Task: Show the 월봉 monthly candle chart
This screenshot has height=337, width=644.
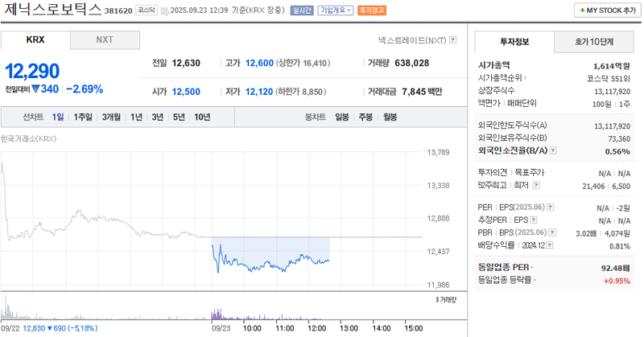Action: (x=390, y=117)
